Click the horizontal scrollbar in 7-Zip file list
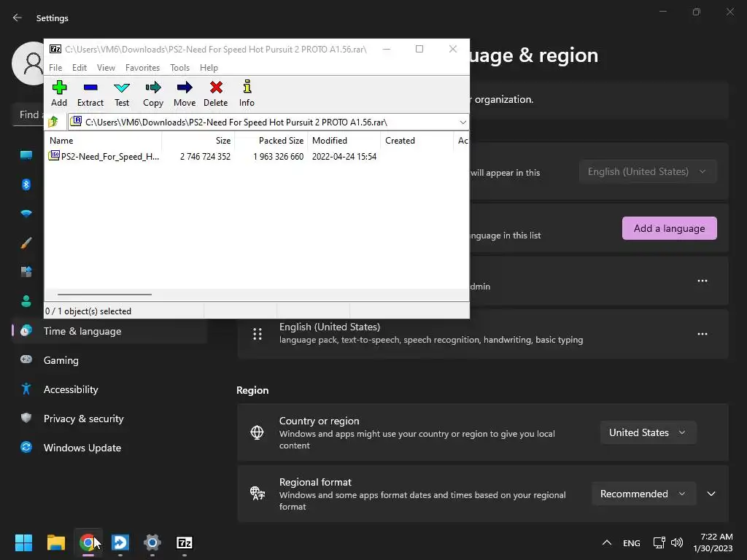Screen dimensions: 747x560 [x=104, y=295]
